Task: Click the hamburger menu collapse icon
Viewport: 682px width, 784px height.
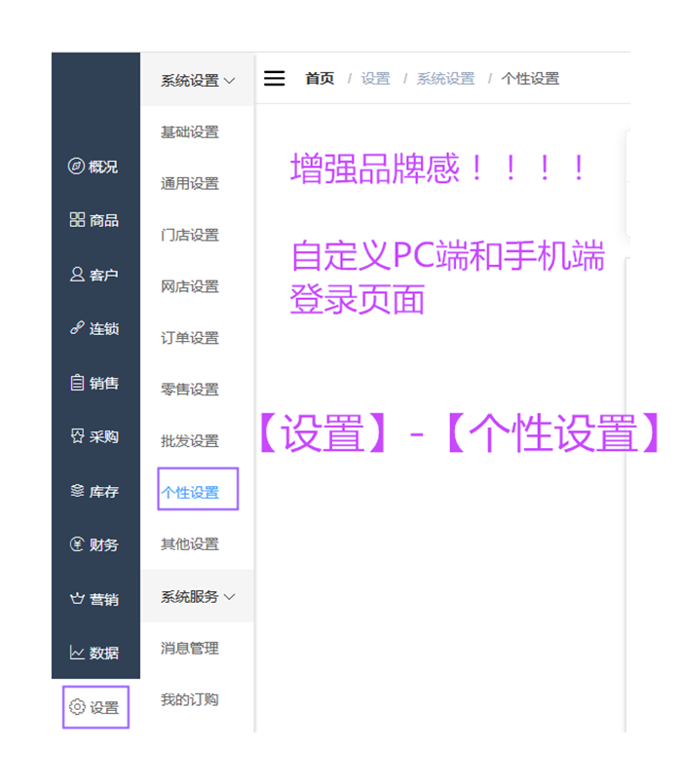Action: (x=274, y=79)
